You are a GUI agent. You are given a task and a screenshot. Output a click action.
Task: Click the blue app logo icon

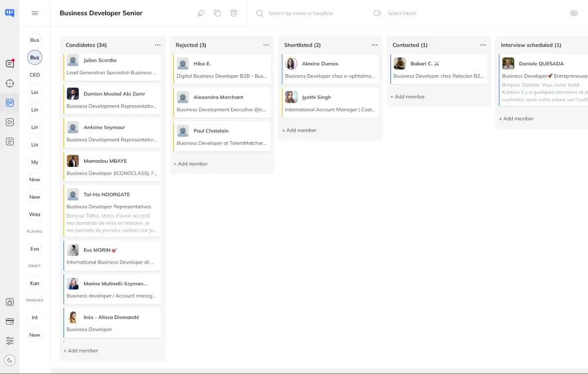10,13
